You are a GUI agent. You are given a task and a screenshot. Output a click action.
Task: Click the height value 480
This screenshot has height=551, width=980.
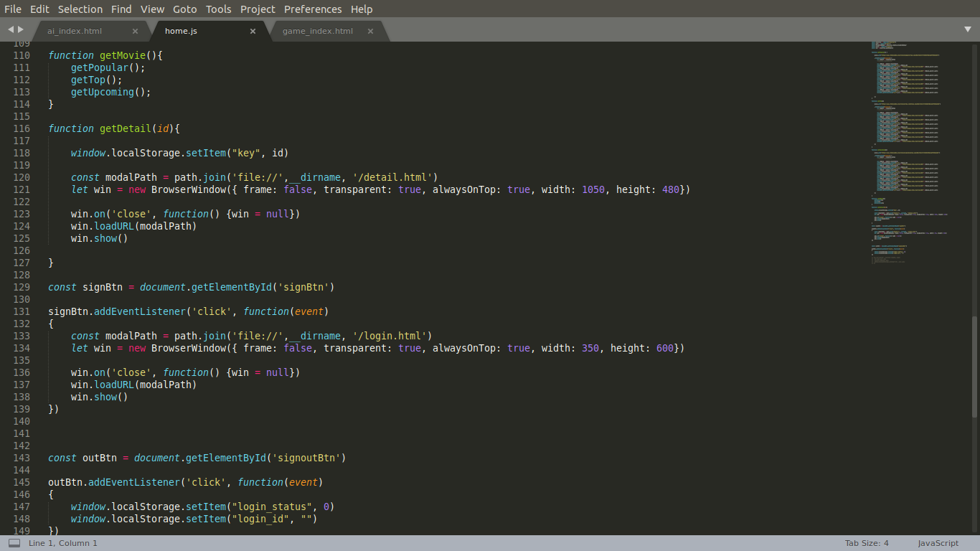(x=671, y=189)
